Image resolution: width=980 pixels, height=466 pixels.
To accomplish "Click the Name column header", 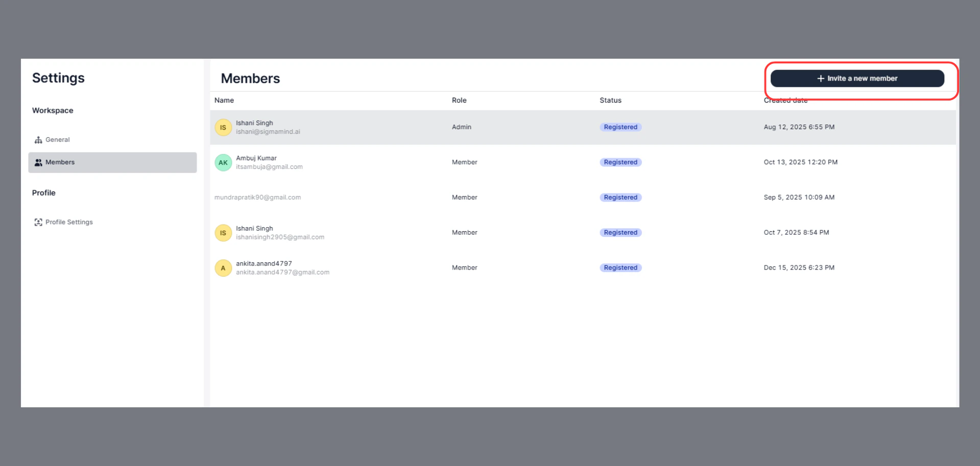I will 224,101.
